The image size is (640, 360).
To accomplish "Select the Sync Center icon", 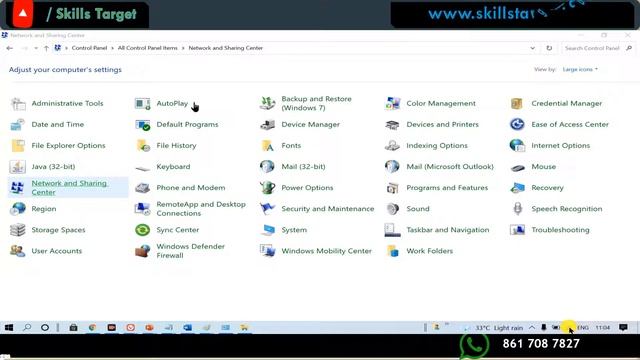I will [x=142, y=230].
